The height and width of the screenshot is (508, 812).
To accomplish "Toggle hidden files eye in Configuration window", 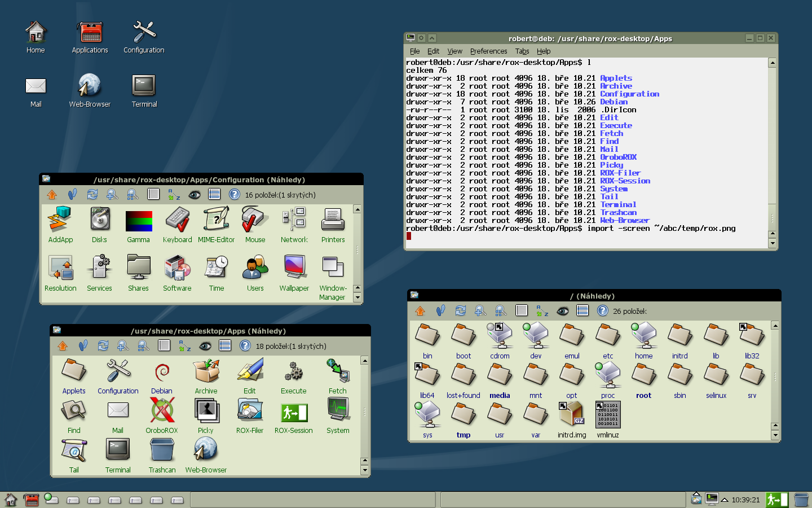I will [x=195, y=195].
